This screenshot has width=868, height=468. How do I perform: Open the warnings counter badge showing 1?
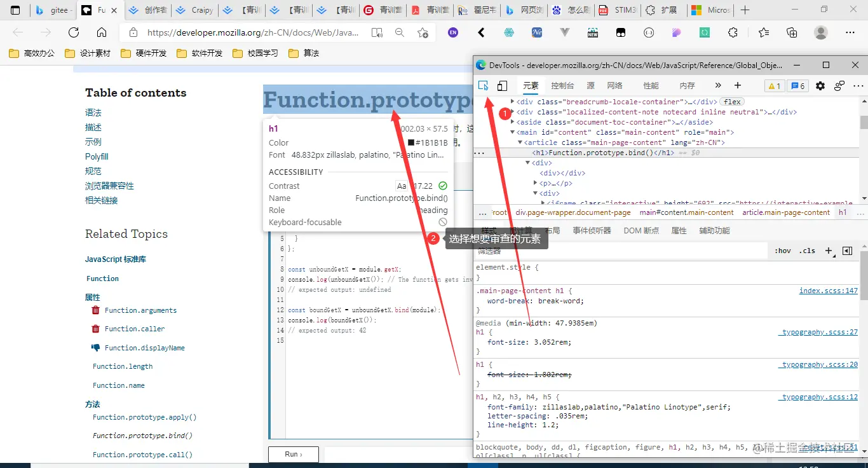click(775, 86)
